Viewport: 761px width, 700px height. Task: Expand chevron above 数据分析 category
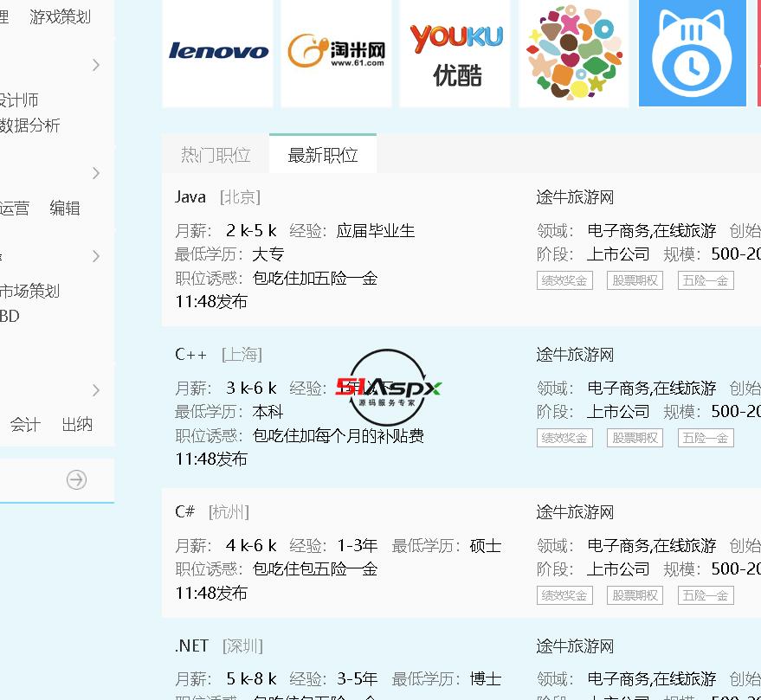(96, 65)
